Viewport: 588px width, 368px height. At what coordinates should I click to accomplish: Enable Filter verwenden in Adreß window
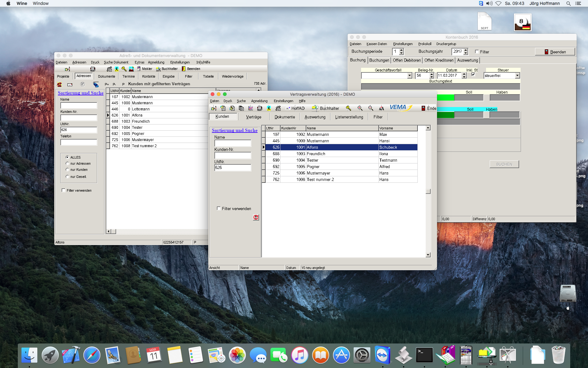click(x=63, y=190)
